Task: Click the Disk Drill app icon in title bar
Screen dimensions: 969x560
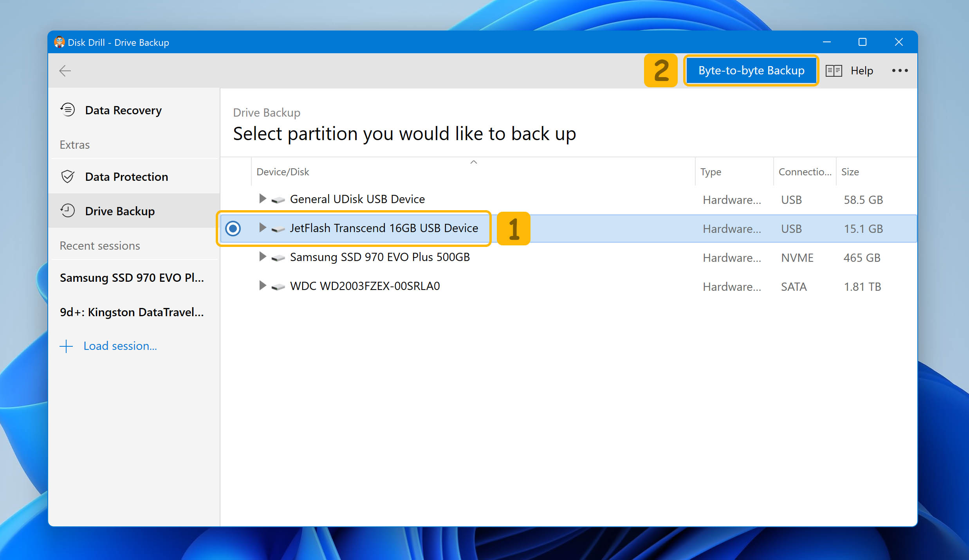Action: 59,42
